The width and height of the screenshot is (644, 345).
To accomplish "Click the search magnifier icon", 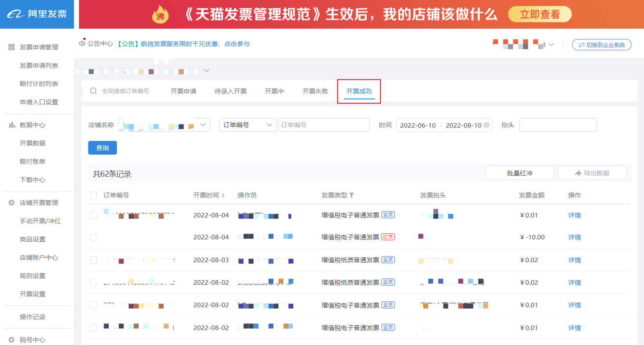I will [94, 91].
